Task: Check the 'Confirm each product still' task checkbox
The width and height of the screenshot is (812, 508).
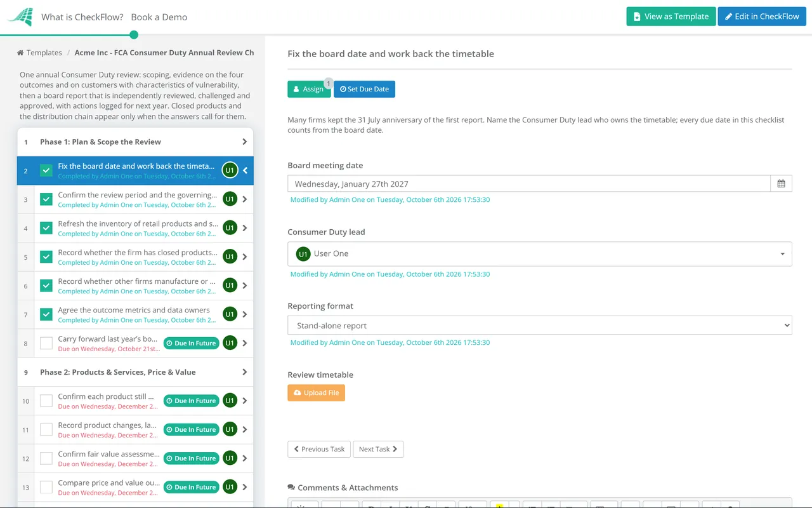Action: click(x=46, y=401)
